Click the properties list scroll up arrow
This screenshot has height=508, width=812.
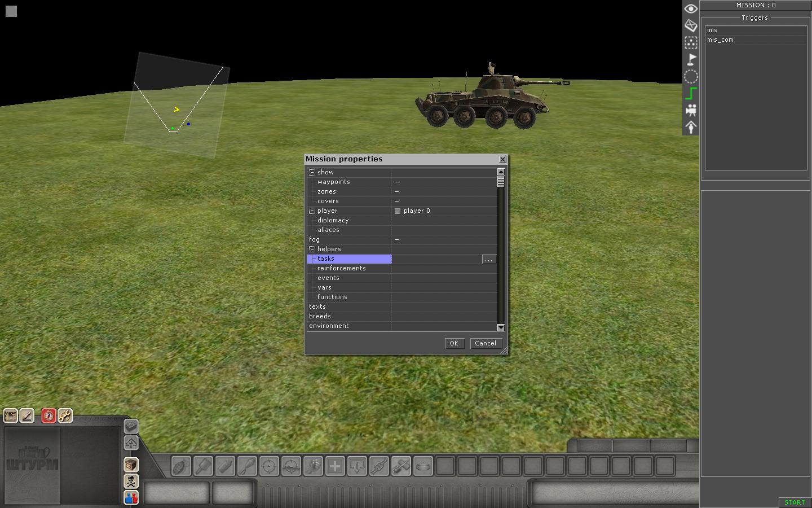[501, 171]
